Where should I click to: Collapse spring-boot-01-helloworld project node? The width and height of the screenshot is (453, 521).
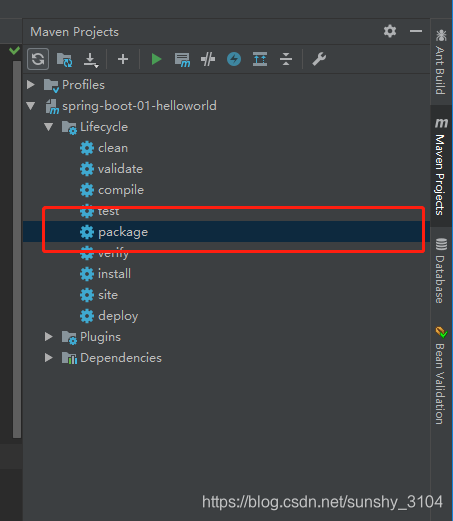31,106
